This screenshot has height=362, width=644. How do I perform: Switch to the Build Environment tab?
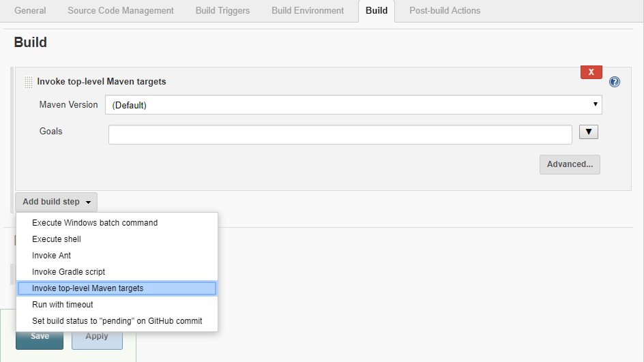point(308,11)
